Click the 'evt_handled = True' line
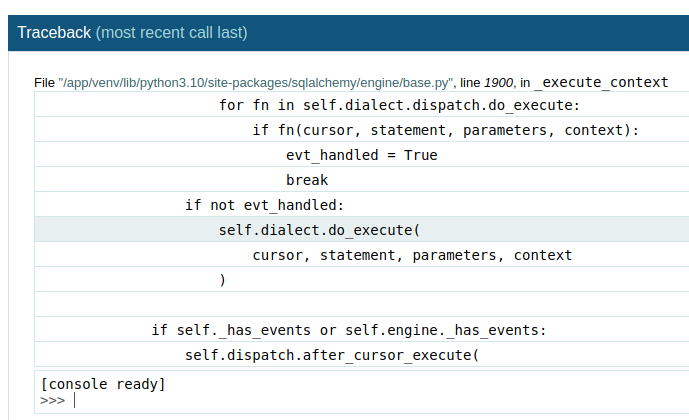 pyautogui.click(x=361, y=155)
